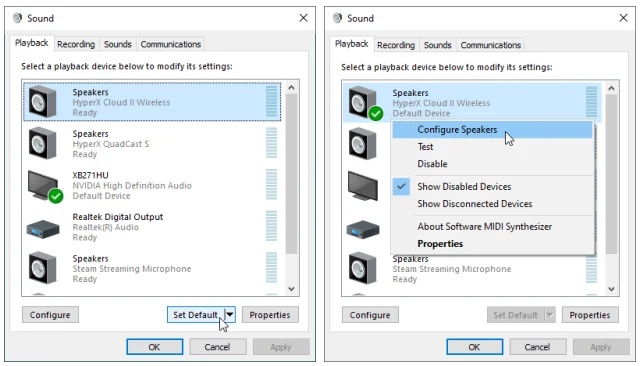Click Steam Streaming Microphone speaker icon in right window
The image size is (641, 366).
tap(363, 268)
